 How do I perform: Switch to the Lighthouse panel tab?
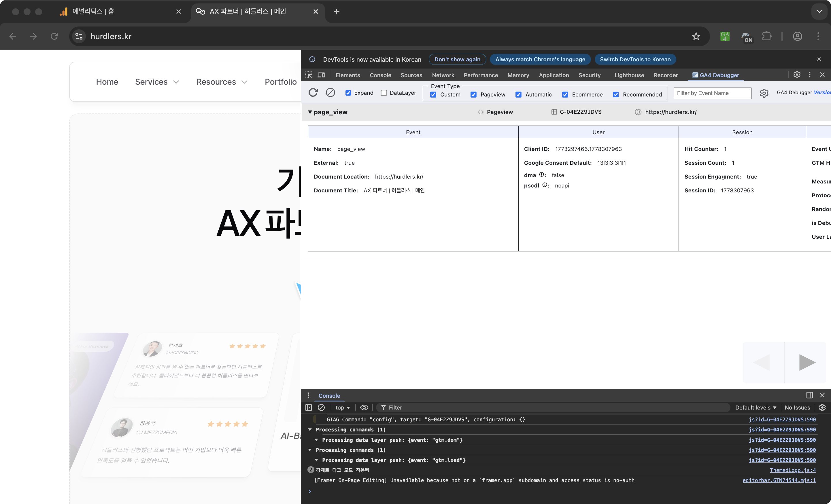[x=629, y=75]
